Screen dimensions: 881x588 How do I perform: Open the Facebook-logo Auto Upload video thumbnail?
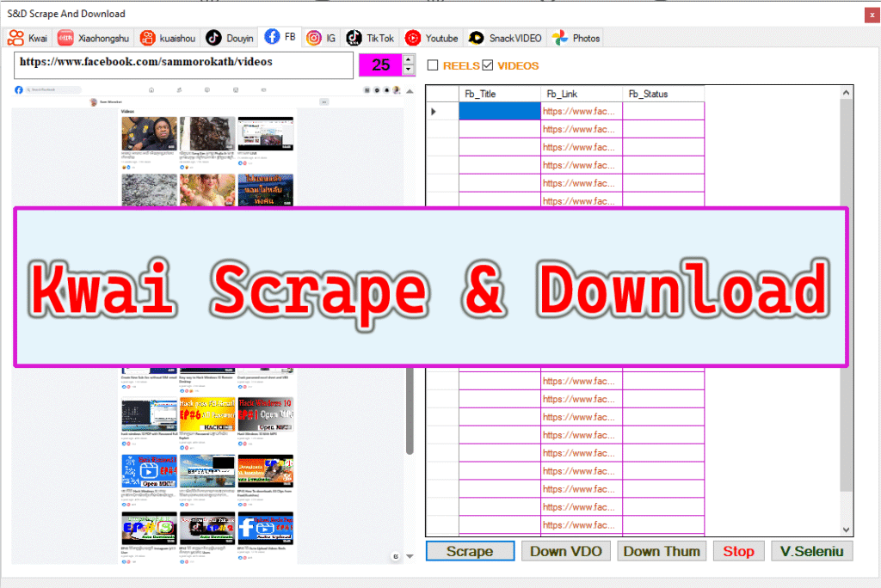266,529
